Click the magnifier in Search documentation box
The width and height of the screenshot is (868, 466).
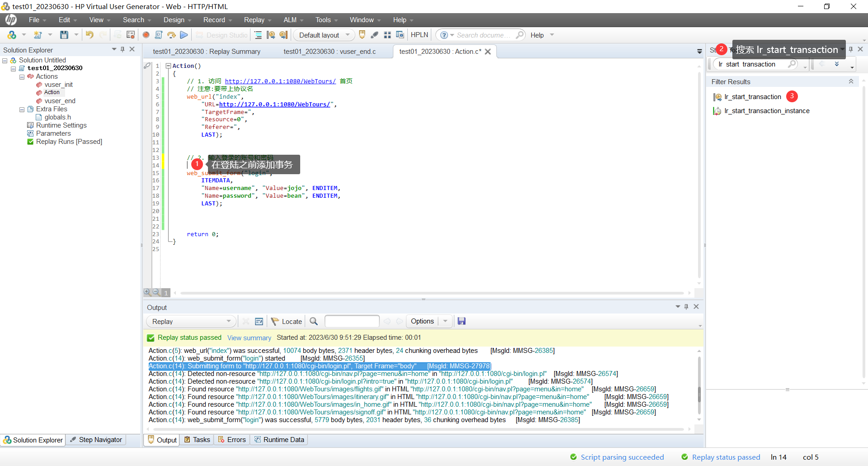519,35
